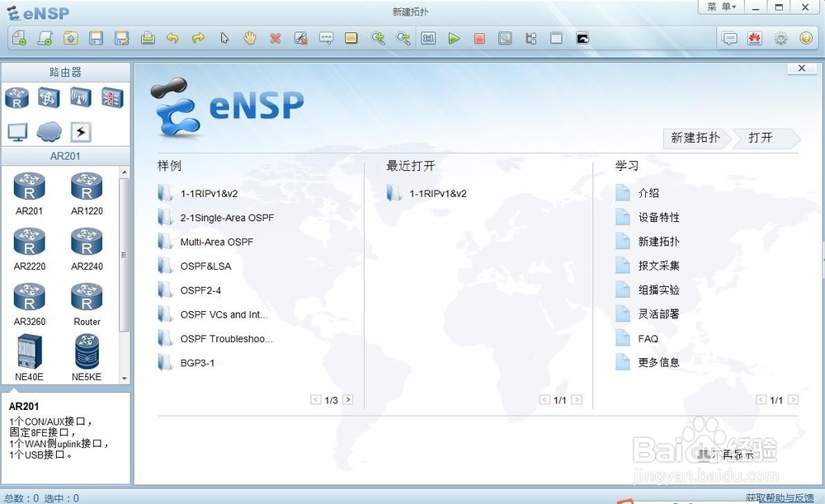Save the topology with the floppy icon
The image size is (825, 504).
pyautogui.click(x=96, y=39)
